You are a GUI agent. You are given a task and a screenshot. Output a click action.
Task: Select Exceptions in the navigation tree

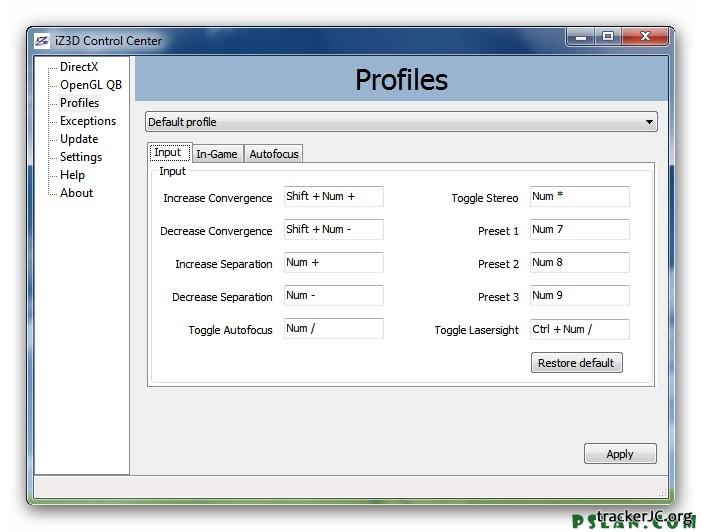(x=88, y=121)
